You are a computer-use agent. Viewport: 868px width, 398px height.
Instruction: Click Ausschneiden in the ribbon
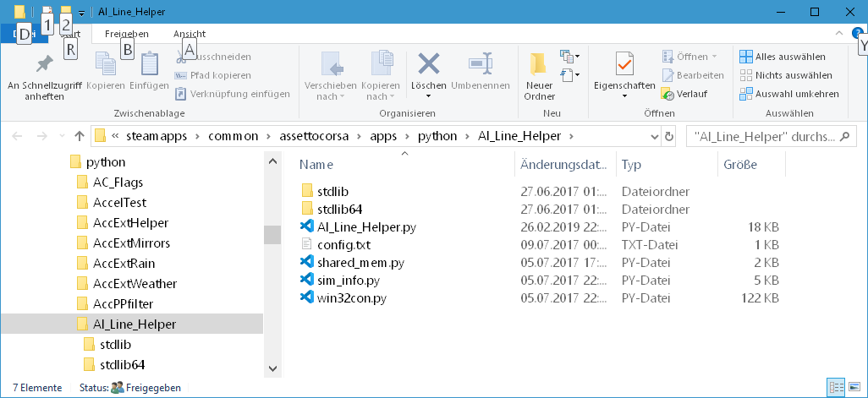point(214,57)
